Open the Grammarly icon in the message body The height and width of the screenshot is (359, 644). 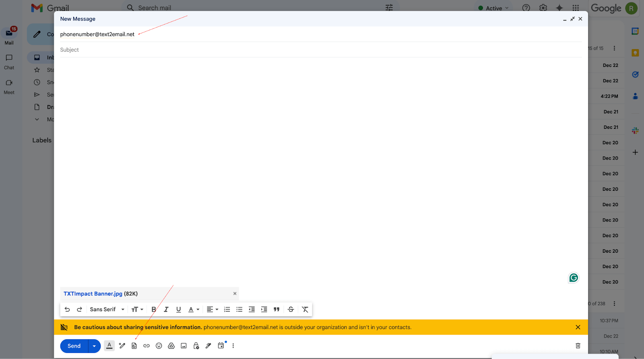[574, 278]
